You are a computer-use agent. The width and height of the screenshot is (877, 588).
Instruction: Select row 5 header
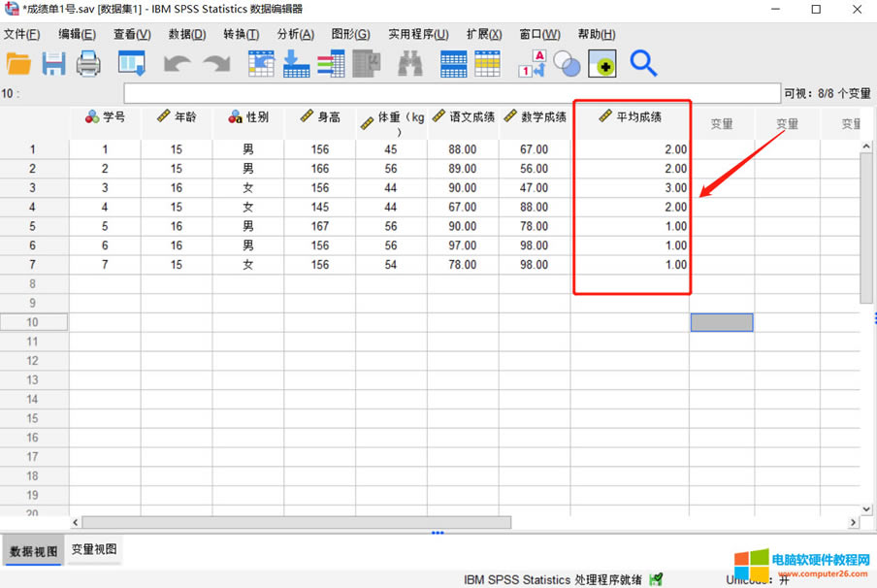click(x=33, y=226)
